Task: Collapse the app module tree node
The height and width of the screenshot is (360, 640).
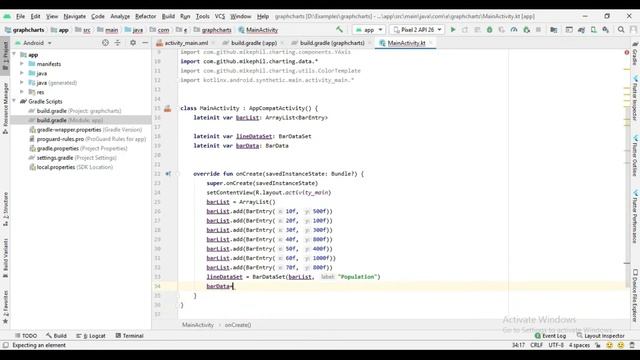Action: (15, 54)
